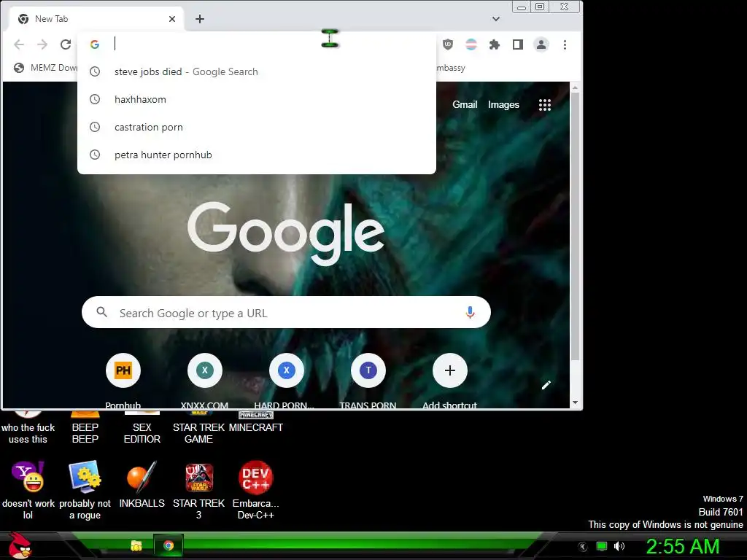
Task: Select the Embarcadero Dev-C++ desktop icon
Action: point(256,491)
